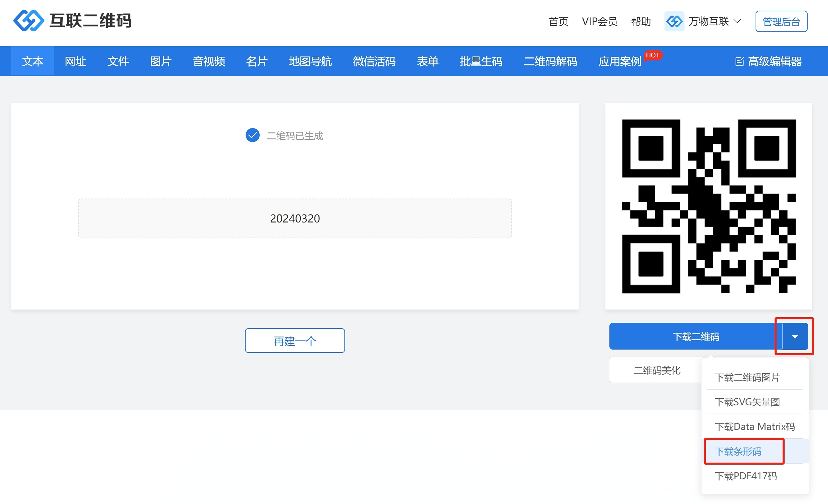Open the 地图导航 tab

point(310,61)
